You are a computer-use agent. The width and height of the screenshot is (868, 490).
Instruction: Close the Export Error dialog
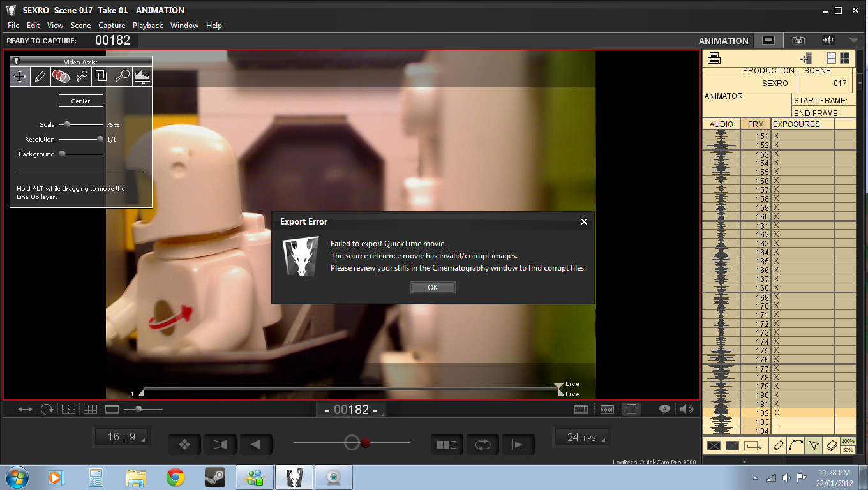pos(584,222)
